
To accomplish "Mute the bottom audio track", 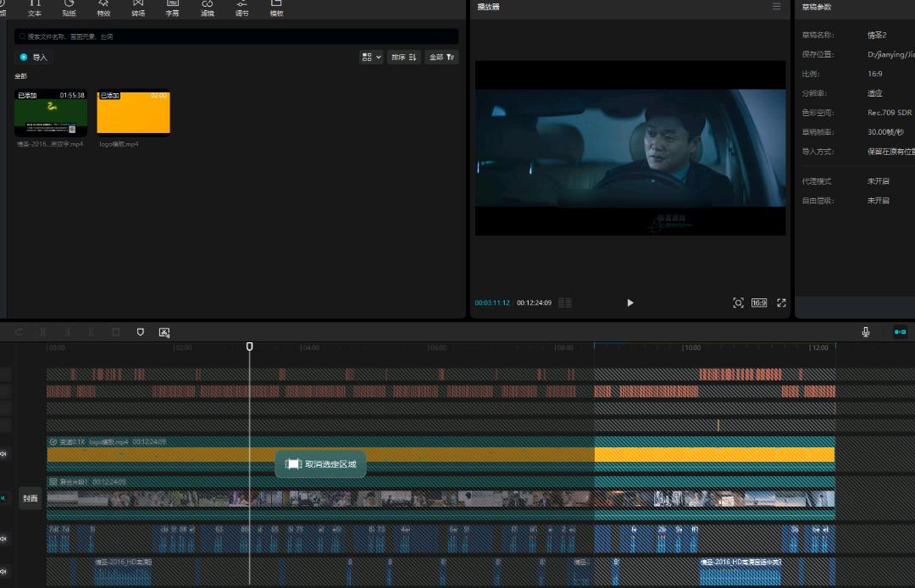I will coord(4,572).
